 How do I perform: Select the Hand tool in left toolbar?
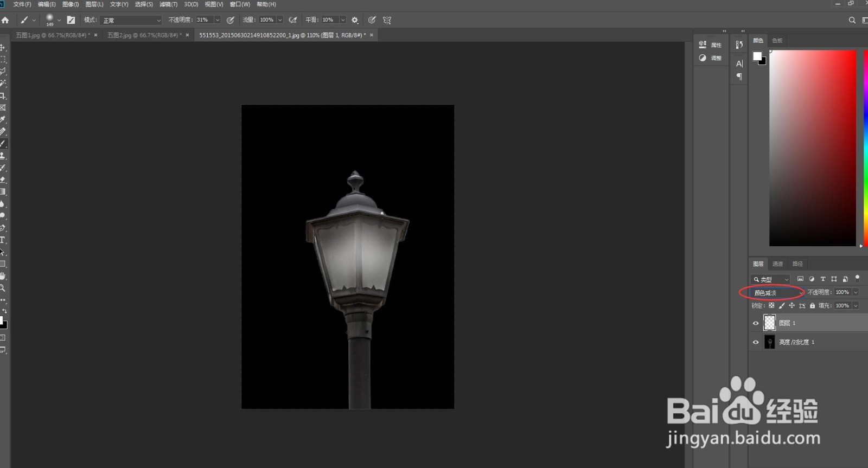pyautogui.click(x=3, y=276)
